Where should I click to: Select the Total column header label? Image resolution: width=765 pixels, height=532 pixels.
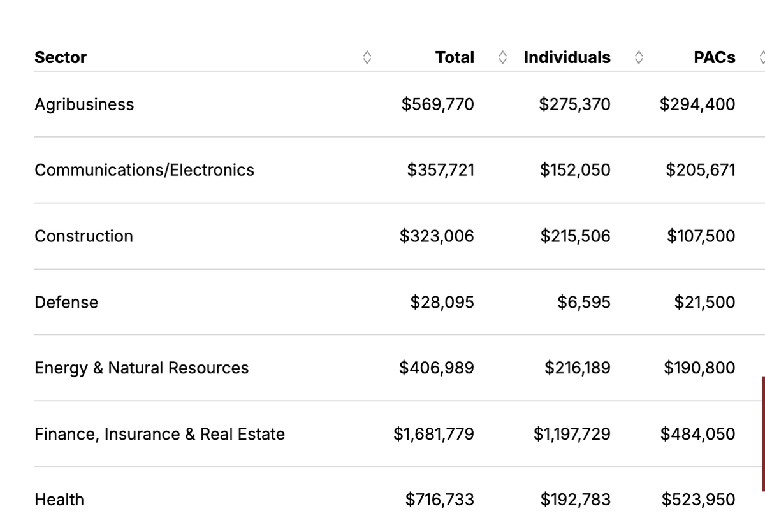click(x=455, y=57)
